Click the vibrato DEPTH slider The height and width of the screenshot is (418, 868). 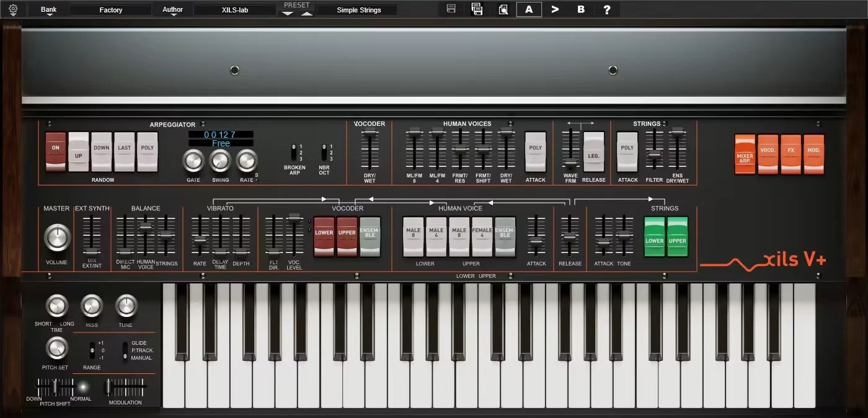point(241,234)
